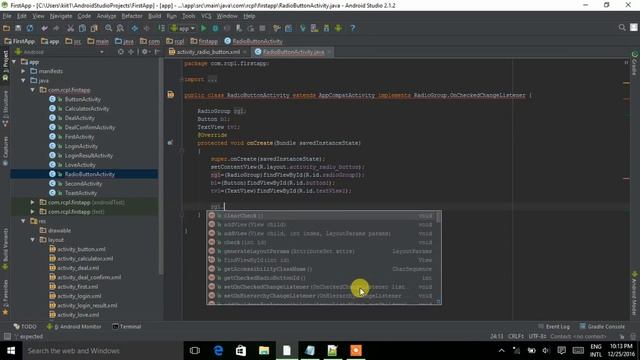This screenshot has height=360, width=640.
Task: Open the Navigate menu
Action: (61, 16)
